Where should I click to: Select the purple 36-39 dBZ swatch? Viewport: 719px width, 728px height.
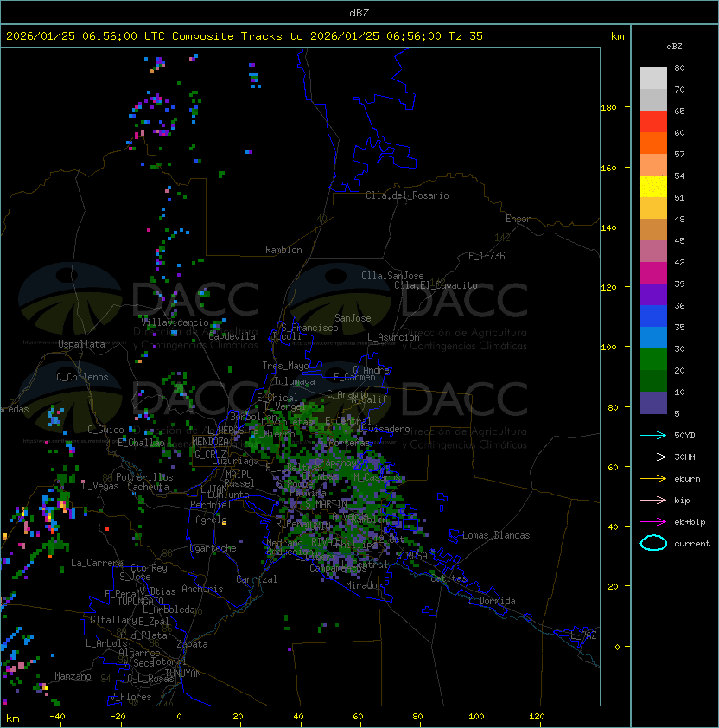653,294
